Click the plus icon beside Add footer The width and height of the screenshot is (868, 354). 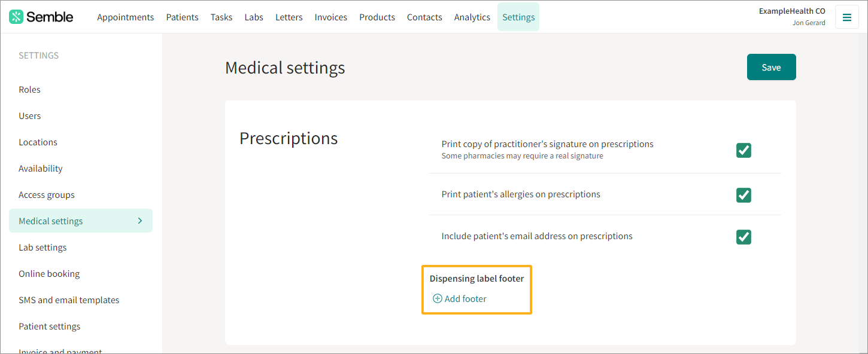point(437,298)
